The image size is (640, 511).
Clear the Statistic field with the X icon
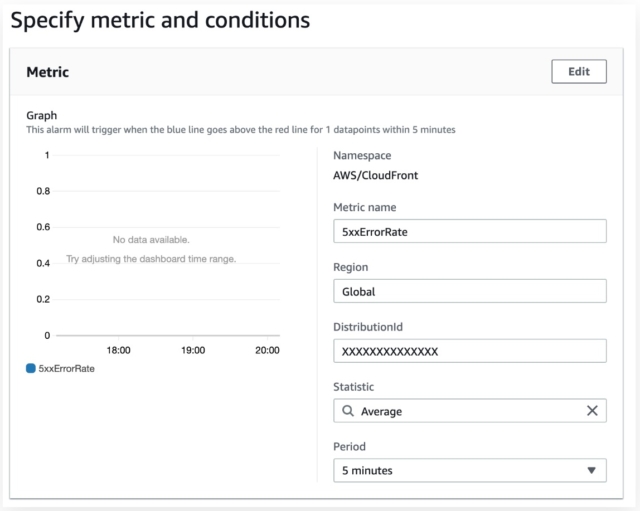coord(592,411)
